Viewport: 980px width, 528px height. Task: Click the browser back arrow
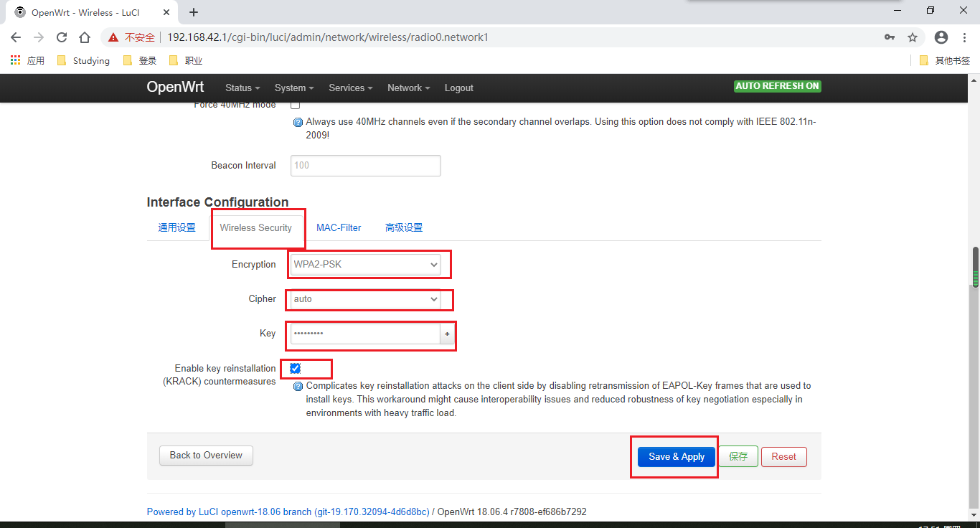pos(16,37)
